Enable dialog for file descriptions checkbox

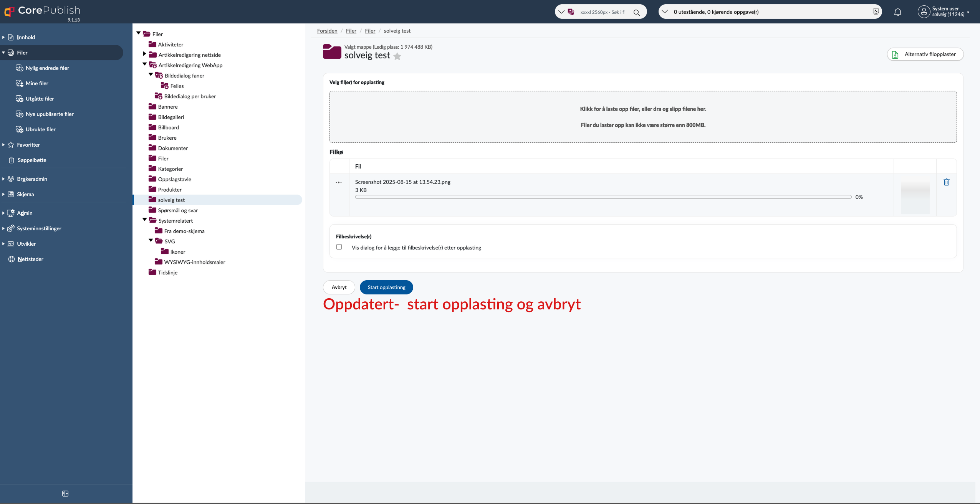pos(339,247)
